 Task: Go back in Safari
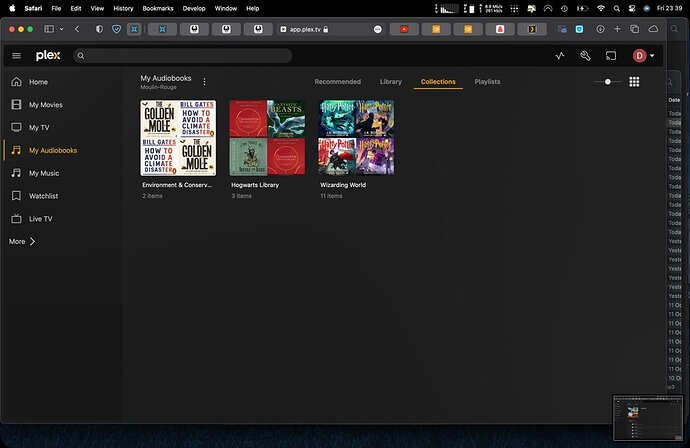[x=77, y=29]
